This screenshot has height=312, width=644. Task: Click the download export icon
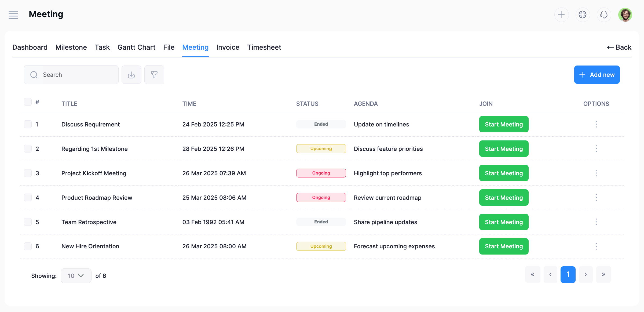[x=131, y=75]
